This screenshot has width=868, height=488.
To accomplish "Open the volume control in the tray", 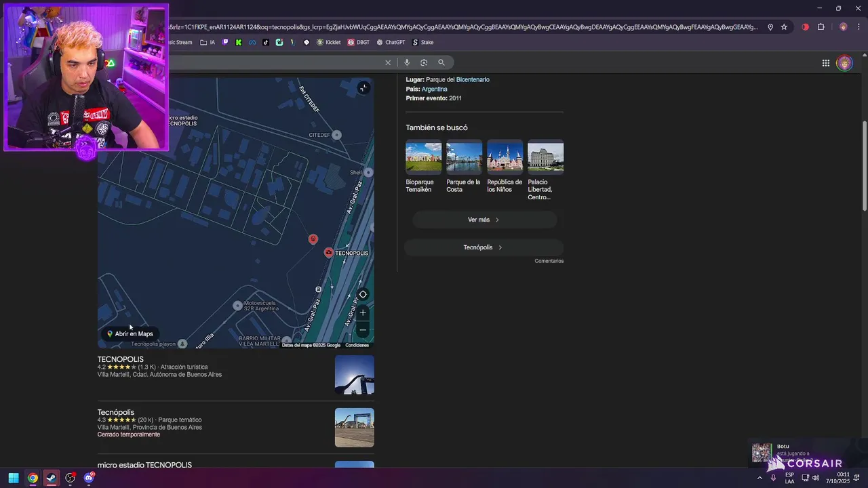I will point(816,478).
